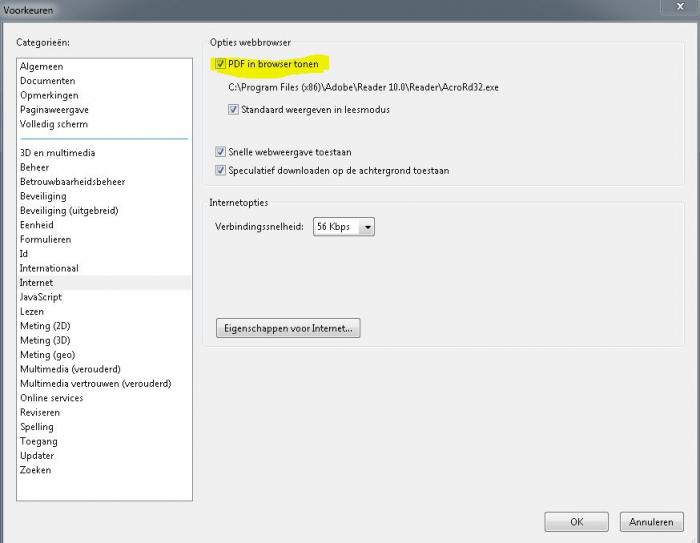Choose Meting (3D) category

45,340
